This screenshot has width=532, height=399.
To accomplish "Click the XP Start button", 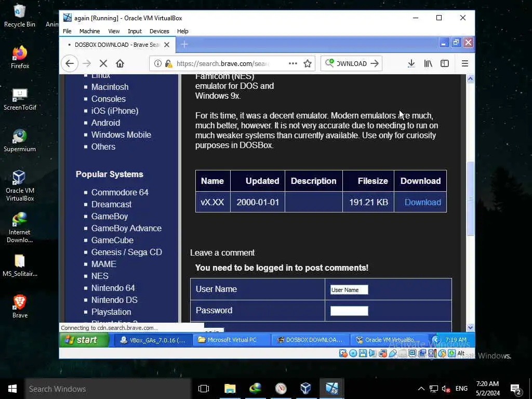I will 84,340.
